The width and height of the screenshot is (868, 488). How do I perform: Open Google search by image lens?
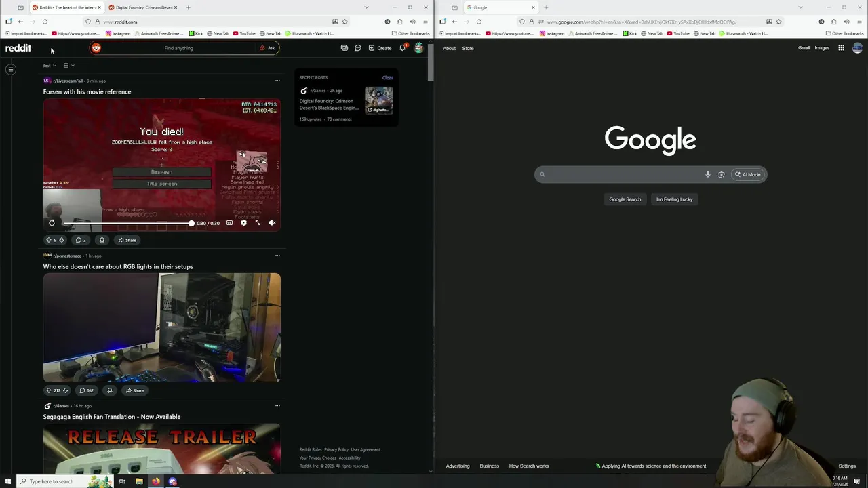[722, 174]
